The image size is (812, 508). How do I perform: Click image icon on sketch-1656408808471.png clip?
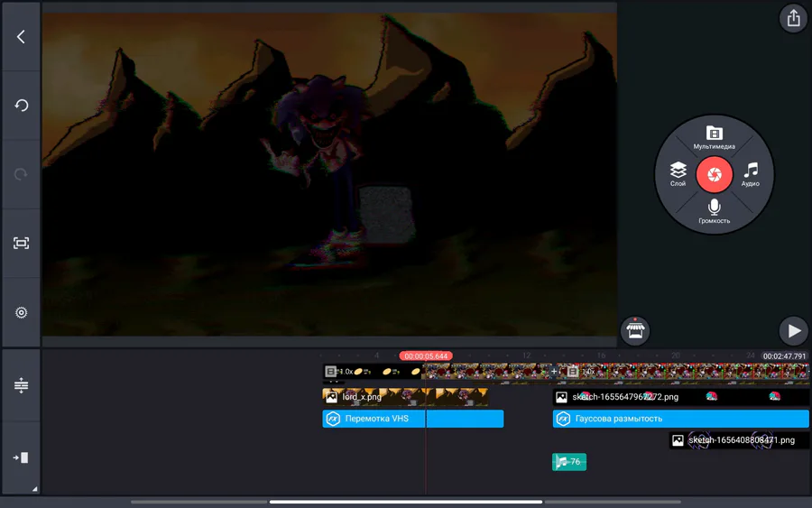point(678,440)
